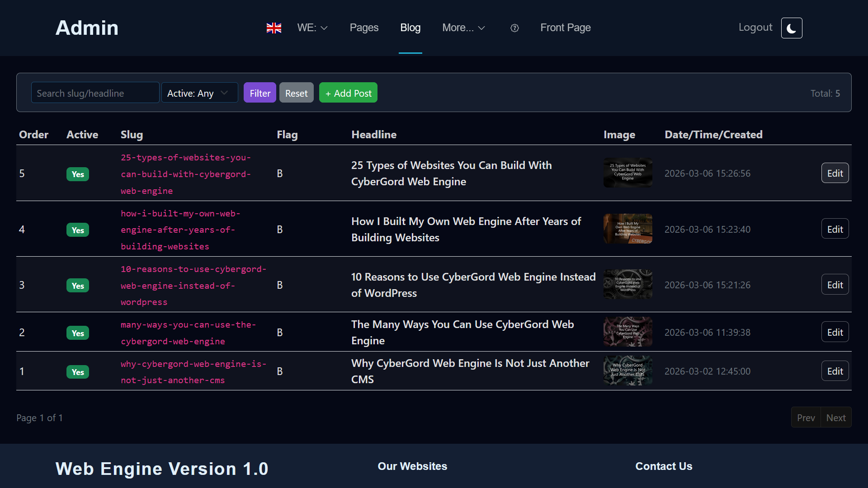Screen dimensions: 868x488
Task: Toggle dark mode moon button
Action: click(x=792, y=28)
